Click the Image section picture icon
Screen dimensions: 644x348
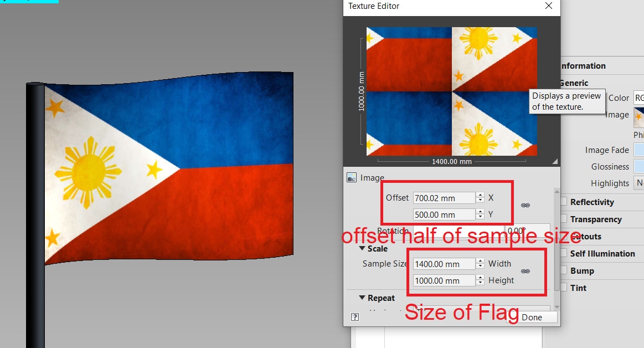click(x=352, y=177)
